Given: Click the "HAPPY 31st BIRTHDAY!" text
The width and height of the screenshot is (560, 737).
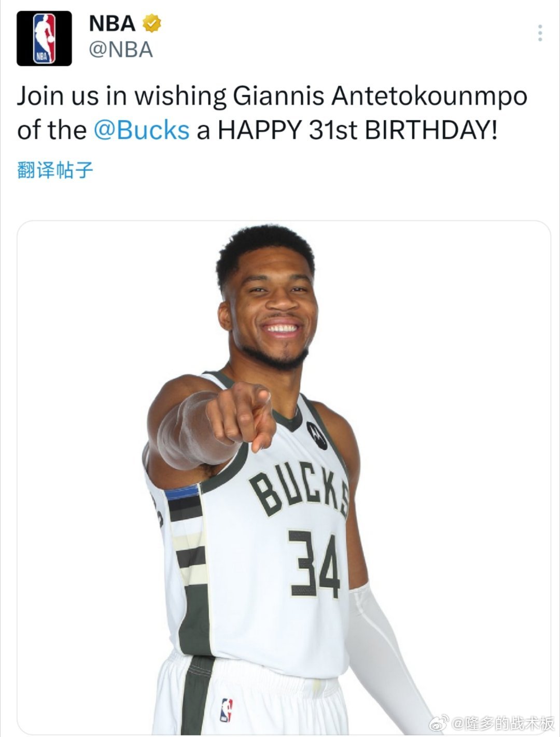Looking at the screenshot, I should (x=358, y=130).
